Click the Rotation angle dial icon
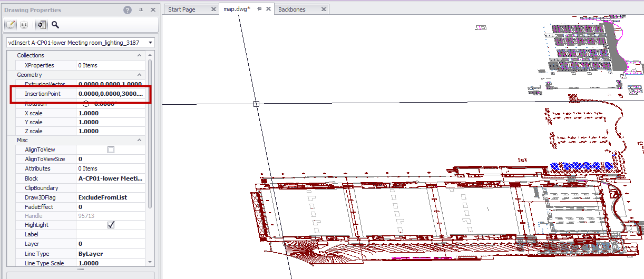 [x=86, y=104]
